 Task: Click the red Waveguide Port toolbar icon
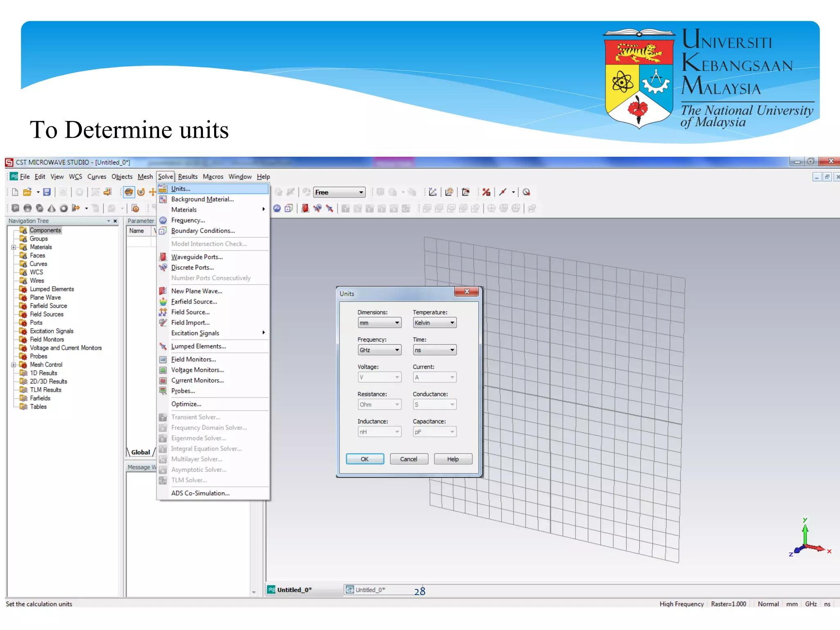(305, 208)
